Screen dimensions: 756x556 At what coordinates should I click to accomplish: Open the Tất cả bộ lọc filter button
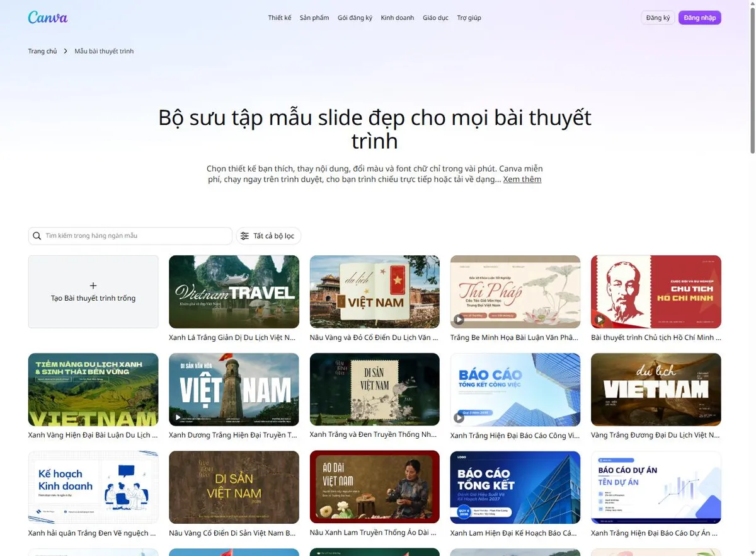(268, 236)
